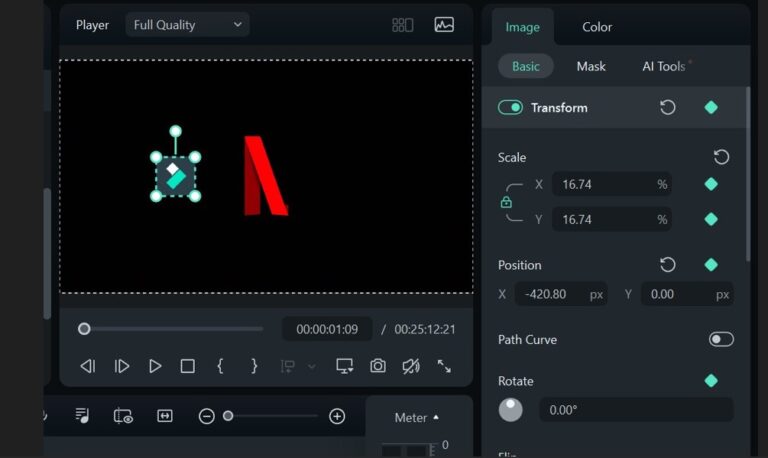Reset the Transform settings
This screenshot has height=458, width=768.
pyautogui.click(x=667, y=107)
